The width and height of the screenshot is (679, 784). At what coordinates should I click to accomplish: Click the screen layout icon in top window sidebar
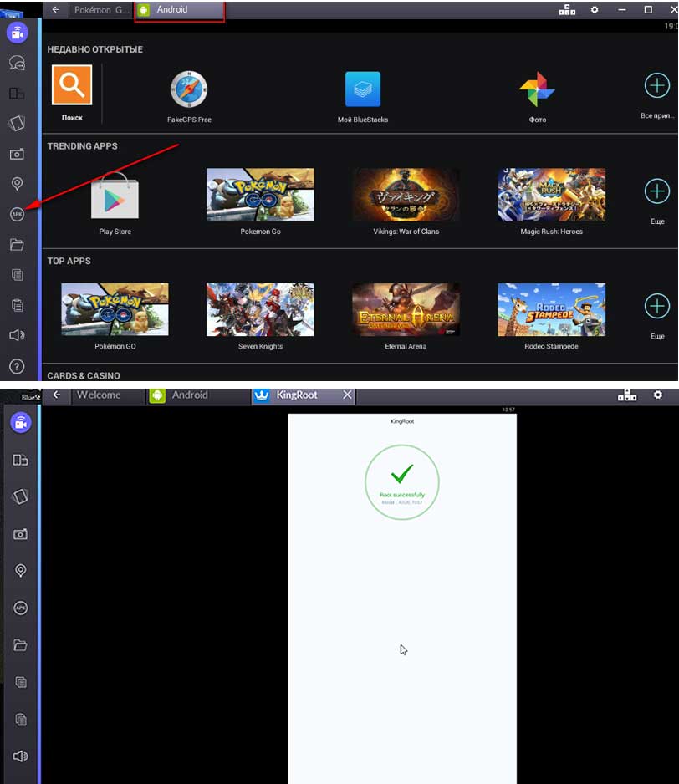(x=17, y=94)
